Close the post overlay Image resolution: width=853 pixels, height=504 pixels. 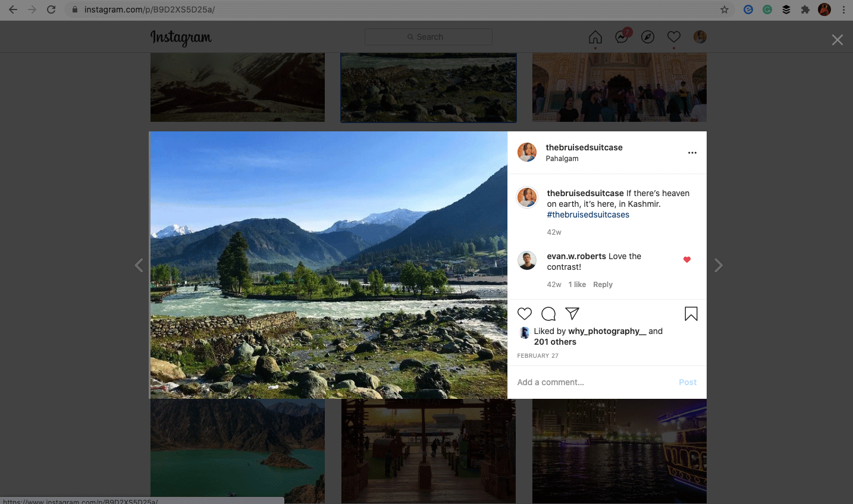837,40
